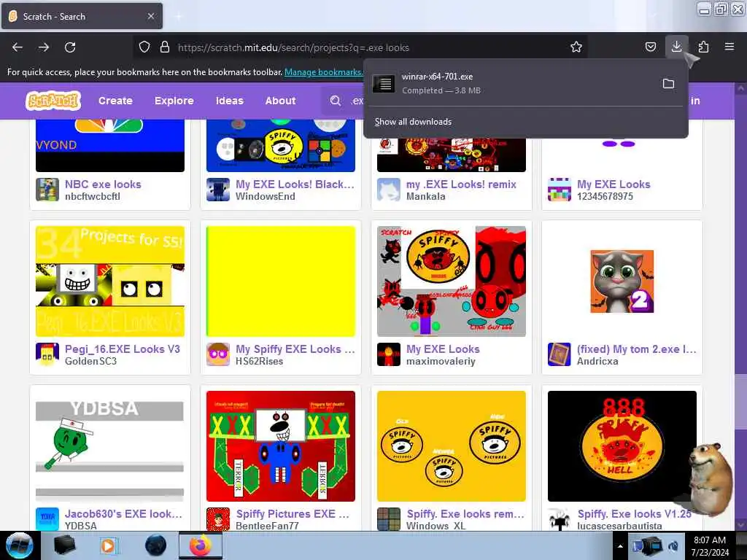
Task: Open Spiffy. Exe looks remix thumbnail
Action: (x=451, y=446)
